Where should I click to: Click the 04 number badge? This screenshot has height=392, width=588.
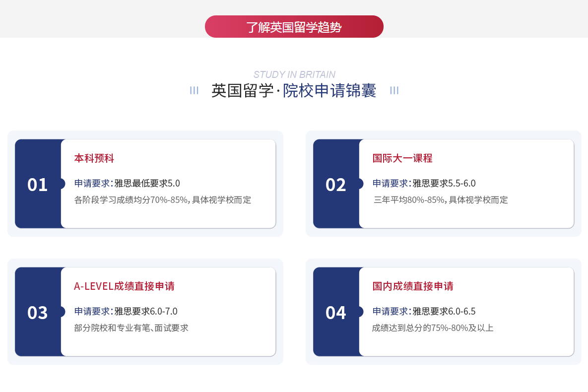pyautogui.click(x=336, y=313)
